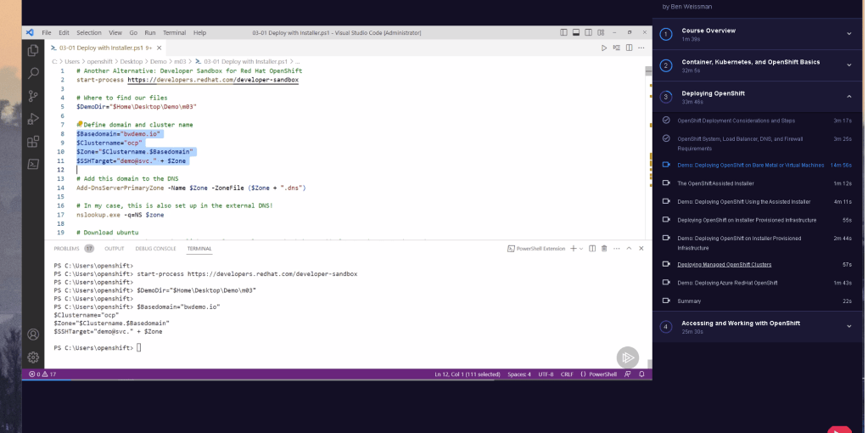Open Manage gear icon in activity bar
868x433 pixels.
(33, 357)
